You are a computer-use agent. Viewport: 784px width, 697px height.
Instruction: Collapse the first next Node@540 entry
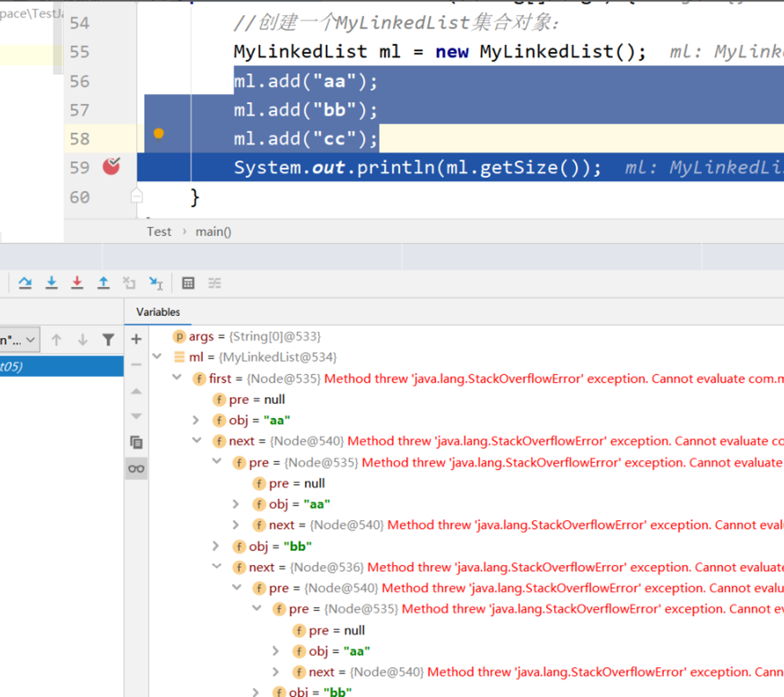196,440
